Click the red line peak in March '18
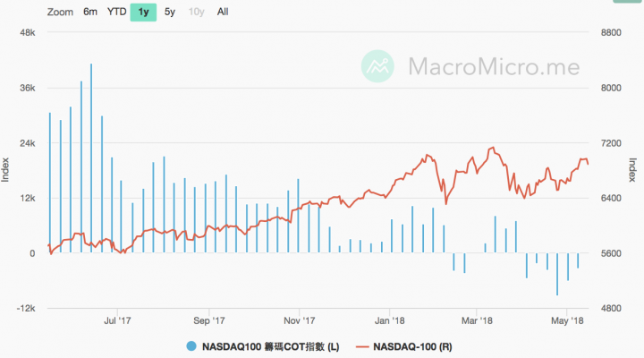Screen dimensions: 644x358 click(493, 148)
